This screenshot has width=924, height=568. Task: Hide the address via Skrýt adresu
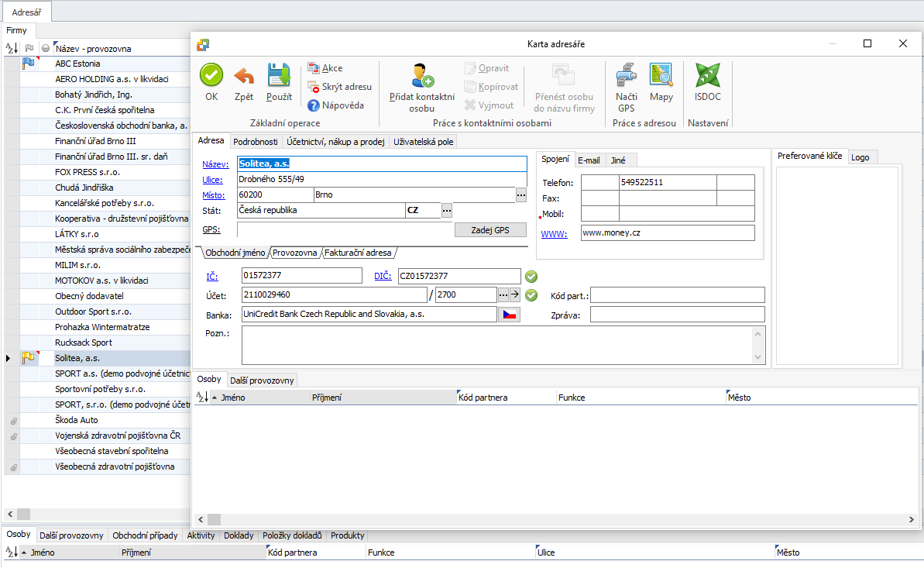[x=340, y=87]
